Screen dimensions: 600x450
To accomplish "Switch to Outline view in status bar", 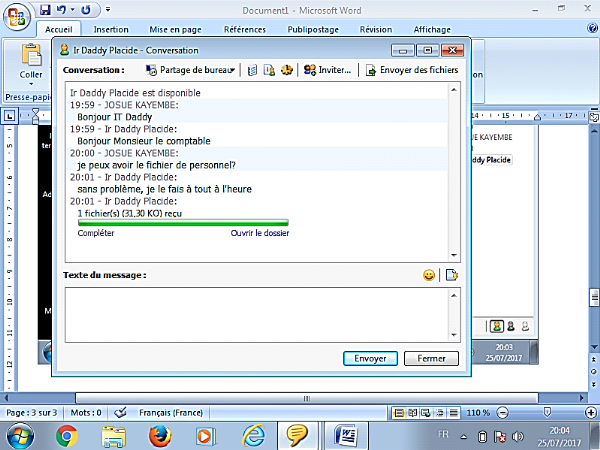I will (440, 413).
